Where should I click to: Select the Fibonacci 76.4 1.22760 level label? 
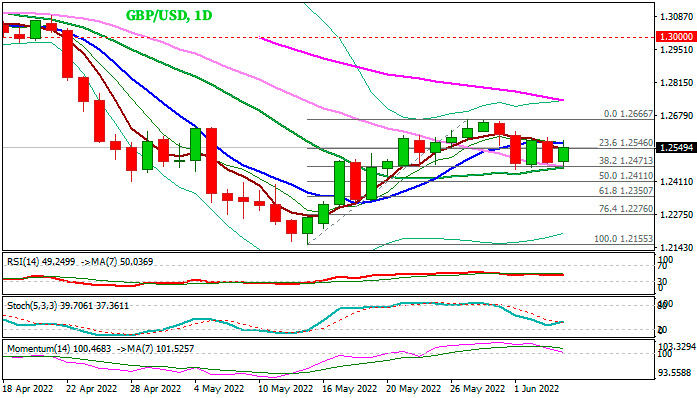pos(626,209)
